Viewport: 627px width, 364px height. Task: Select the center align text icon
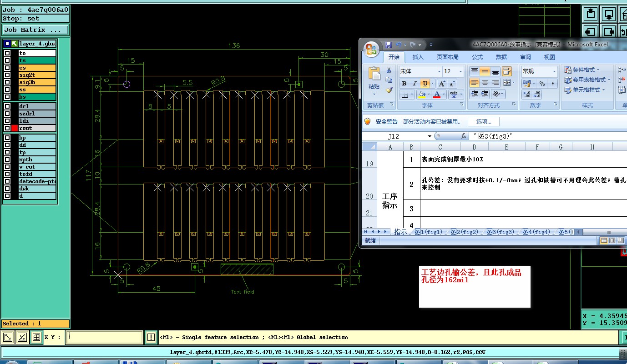[485, 83]
